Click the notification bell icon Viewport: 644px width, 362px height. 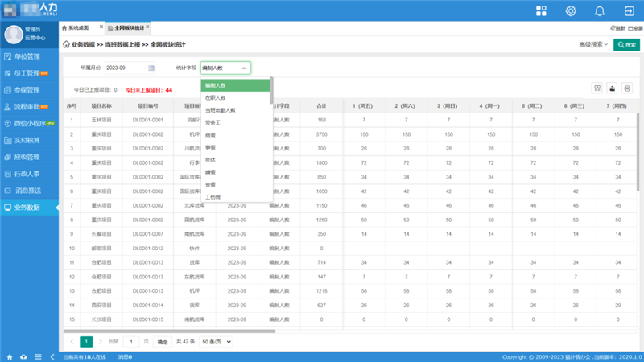599,10
